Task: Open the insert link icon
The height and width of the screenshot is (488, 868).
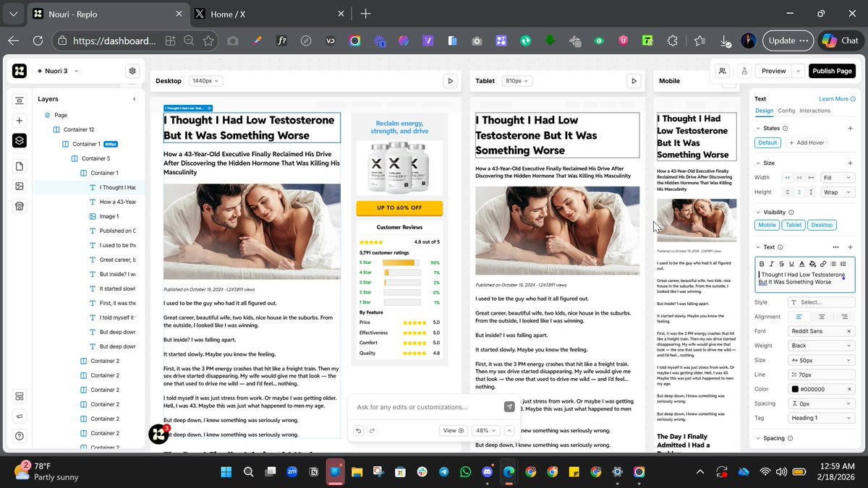Action: point(822,264)
